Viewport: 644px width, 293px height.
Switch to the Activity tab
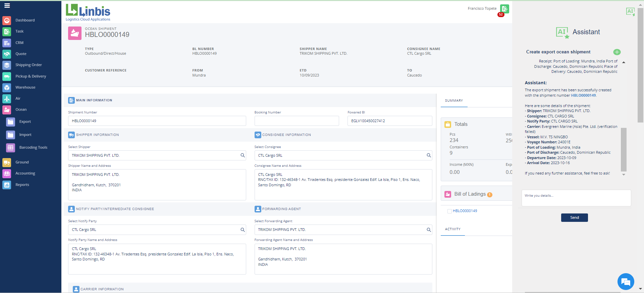click(452, 229)
